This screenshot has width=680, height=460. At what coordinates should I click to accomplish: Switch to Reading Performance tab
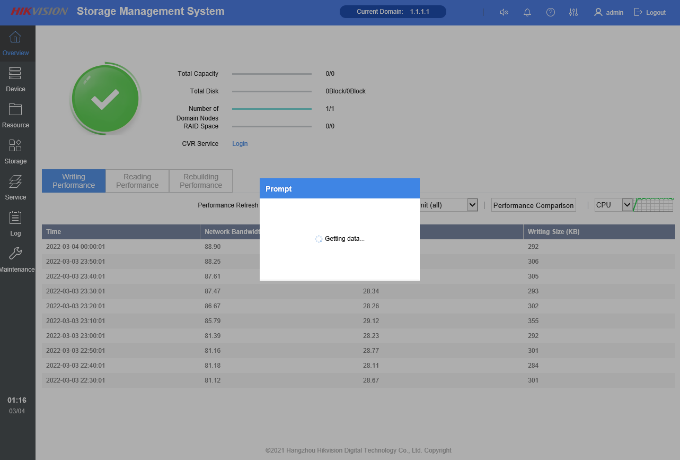137,181
